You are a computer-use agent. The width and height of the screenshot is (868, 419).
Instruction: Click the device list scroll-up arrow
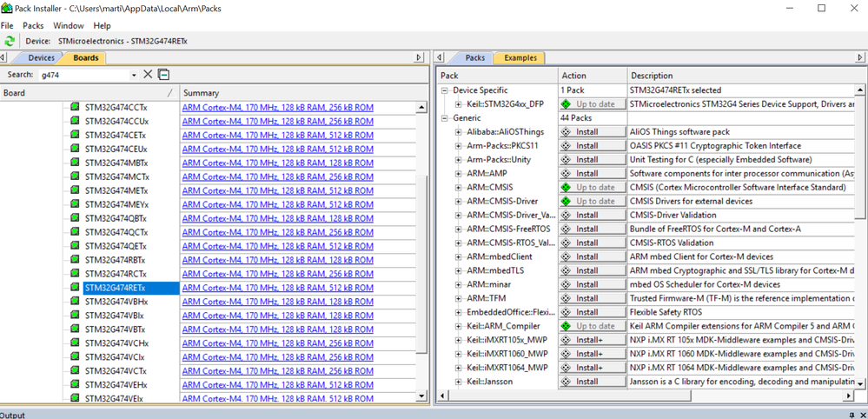(x=421, y=108)
